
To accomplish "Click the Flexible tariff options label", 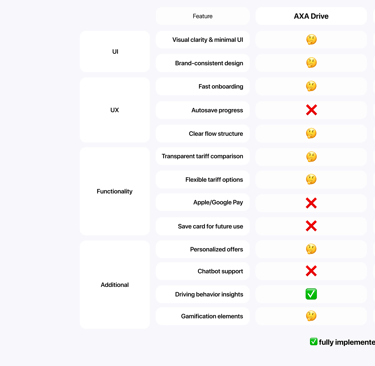I will pyautogui.click(x=214, y=180).
